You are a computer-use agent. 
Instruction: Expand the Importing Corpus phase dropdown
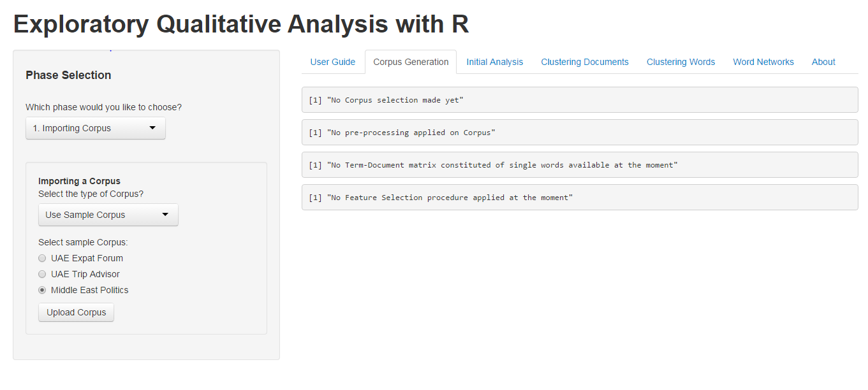pos(96,128)
